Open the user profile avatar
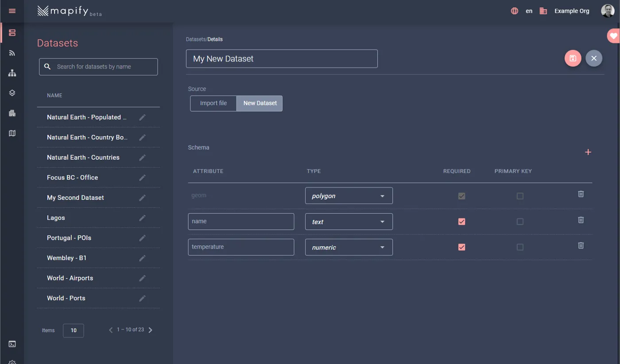Image resolution: width=620 pixels, height=364 pixels. click(x=608, y=11)
